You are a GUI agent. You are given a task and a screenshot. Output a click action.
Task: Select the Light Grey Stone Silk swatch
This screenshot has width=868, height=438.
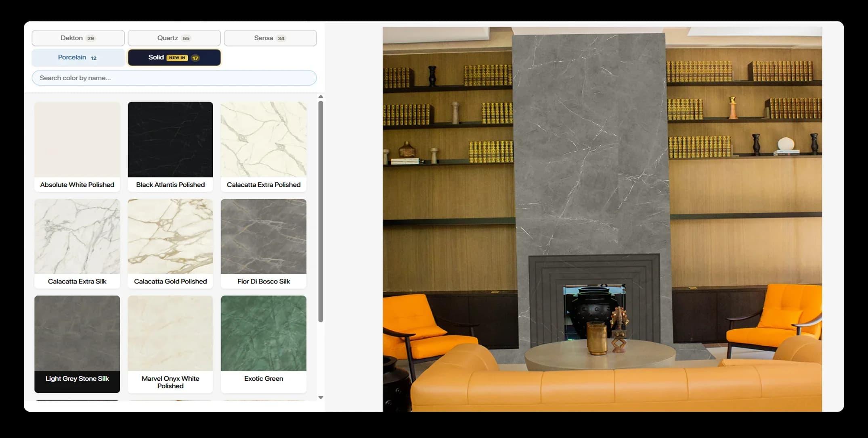coord(77,344)
